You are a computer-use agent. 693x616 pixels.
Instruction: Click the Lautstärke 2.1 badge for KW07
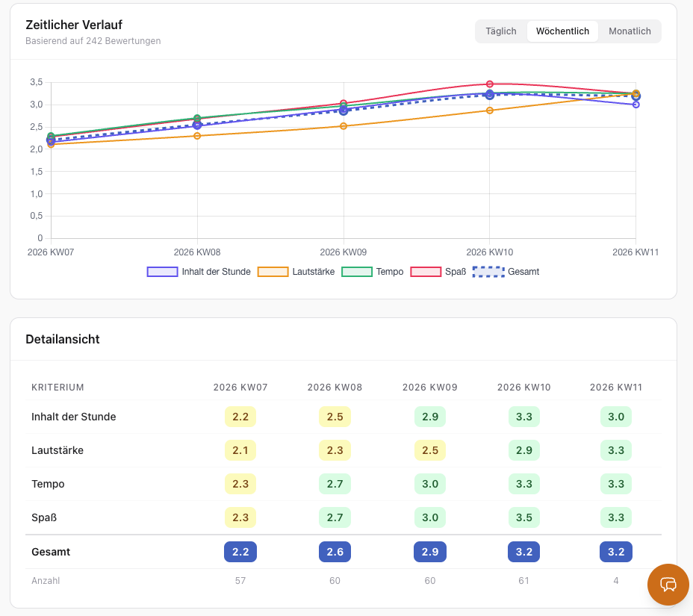click(240, 450)
